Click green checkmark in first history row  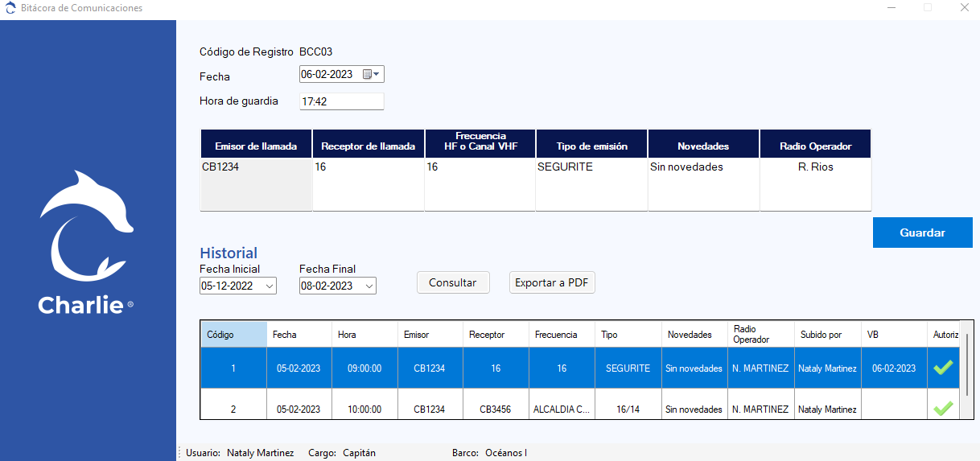[x=942, y=368]
